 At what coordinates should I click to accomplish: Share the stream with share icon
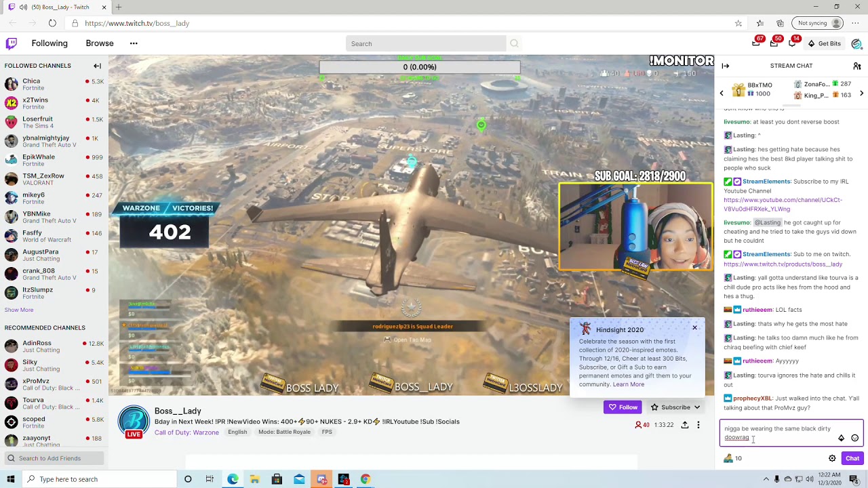click(x=685, y=425)
